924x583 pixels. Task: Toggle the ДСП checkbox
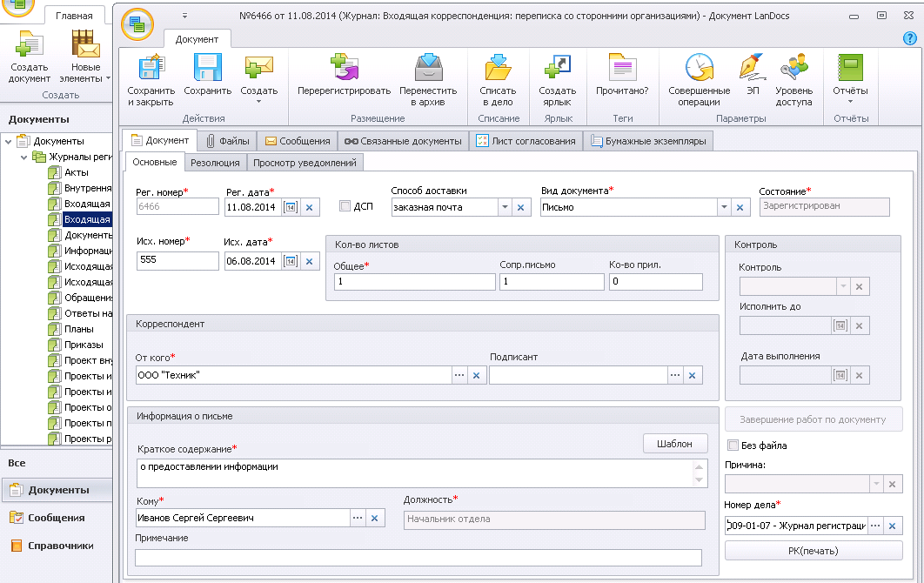[345, 206]
